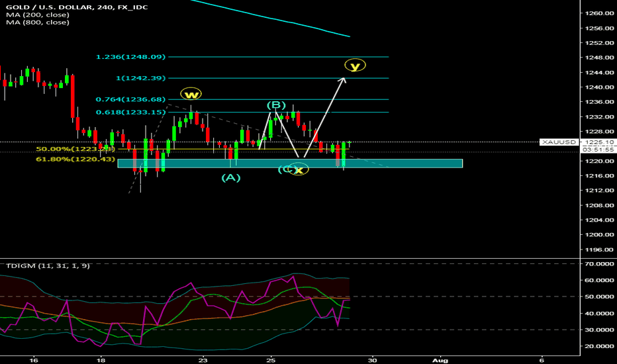The height and width of the screenshot is (364, 617).
Task: Click the 16 date label on the time axis
Action: (x=34, y=359)
